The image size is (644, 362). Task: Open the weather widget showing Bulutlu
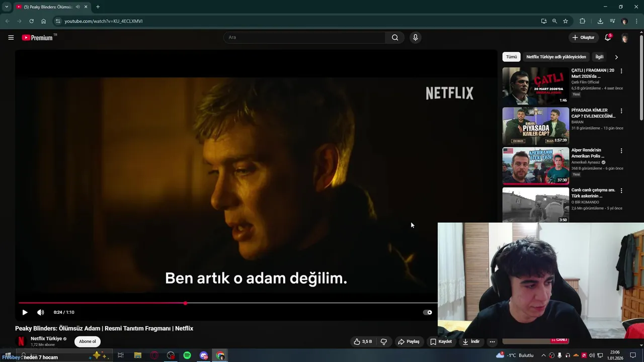514,355
